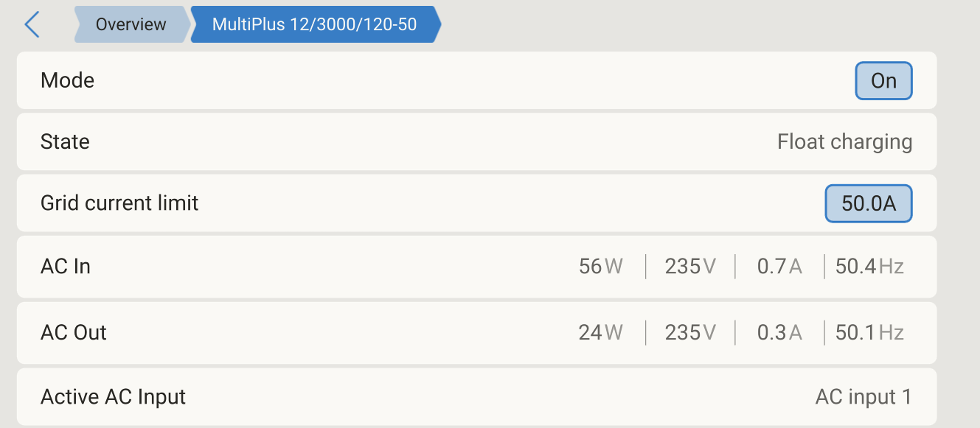
Task: Toggle the Mode On button
Action: click(x=883, y=80)
